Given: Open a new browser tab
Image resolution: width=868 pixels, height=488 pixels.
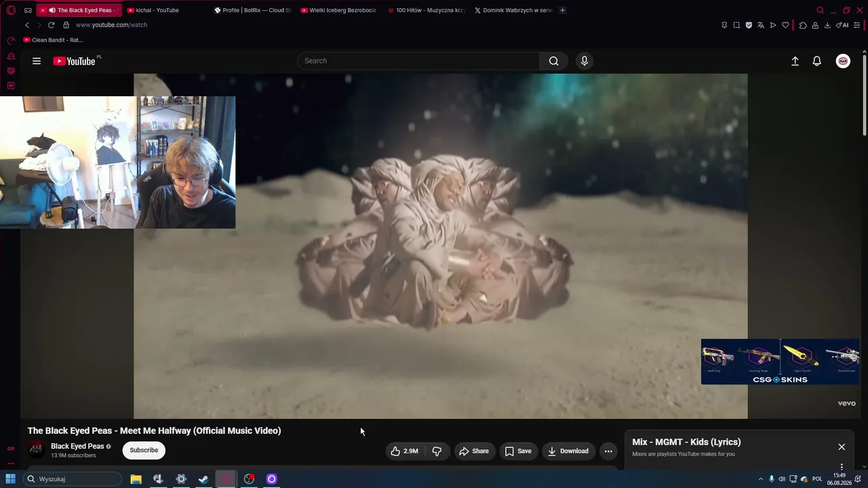Looking at the screenshot, I should (x=562, y=10).
